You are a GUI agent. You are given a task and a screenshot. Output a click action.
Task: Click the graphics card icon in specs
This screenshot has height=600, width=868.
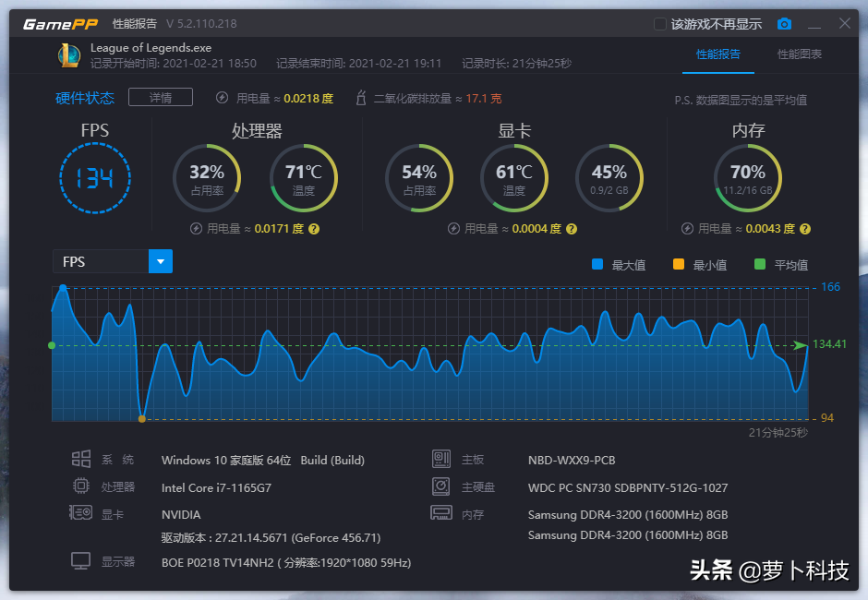(81, 512)
